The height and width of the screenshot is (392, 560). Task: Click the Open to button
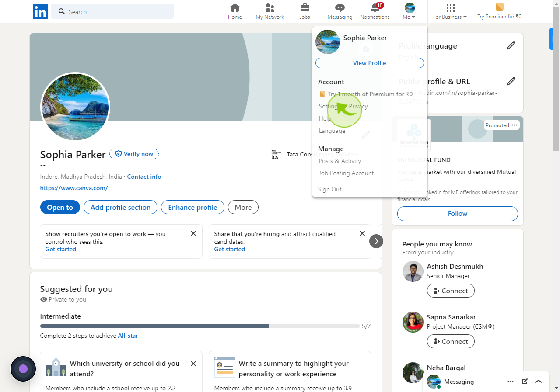[60, 207]
